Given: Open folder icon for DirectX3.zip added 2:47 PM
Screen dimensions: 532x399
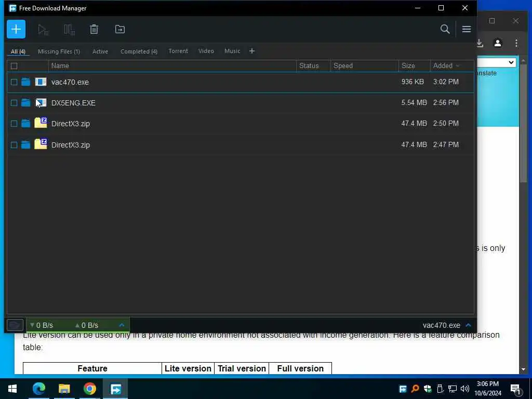Looking at the screenshot, I should 26,145.
